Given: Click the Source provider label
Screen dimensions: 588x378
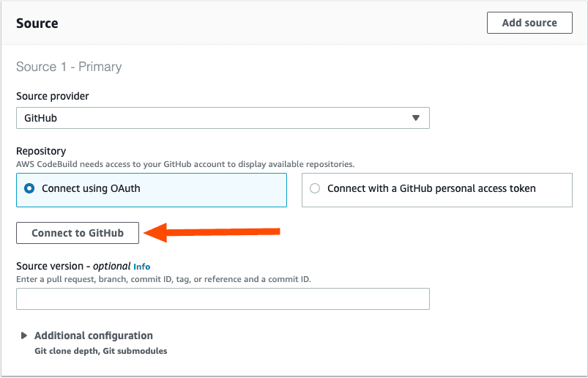Looking at the screenshot, I should coord(53,97).
